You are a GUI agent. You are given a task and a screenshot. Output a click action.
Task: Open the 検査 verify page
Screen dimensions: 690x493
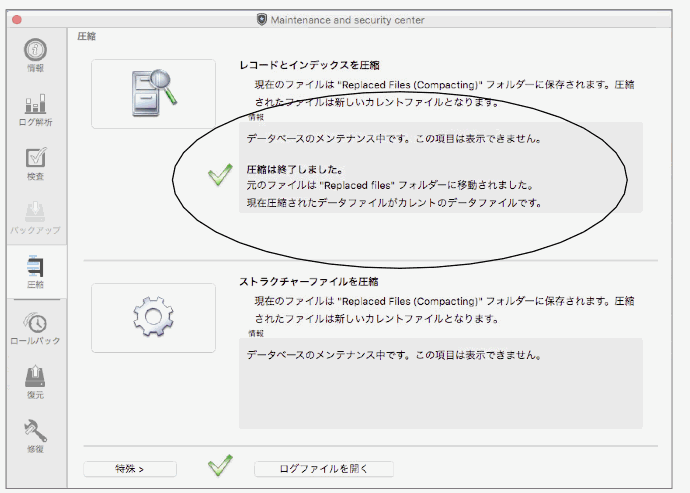pyautogui.click(x=35, y=160)
